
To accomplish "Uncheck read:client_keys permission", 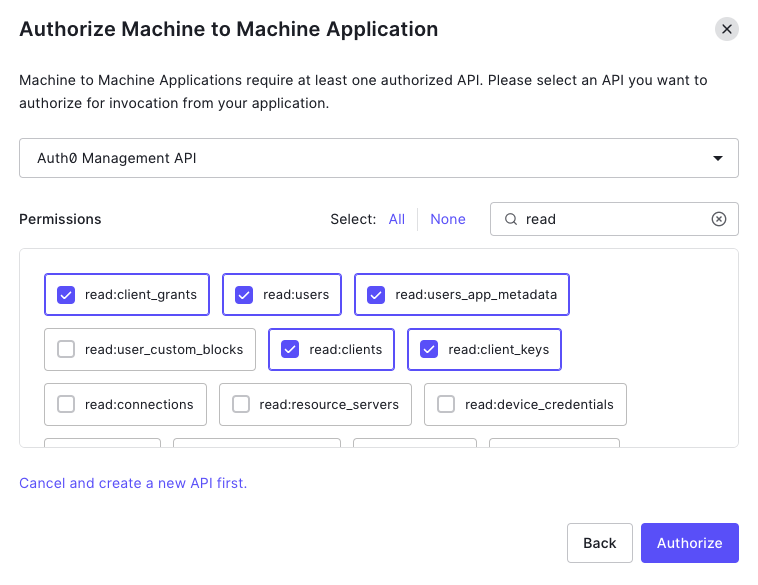I will coord(429,349).
